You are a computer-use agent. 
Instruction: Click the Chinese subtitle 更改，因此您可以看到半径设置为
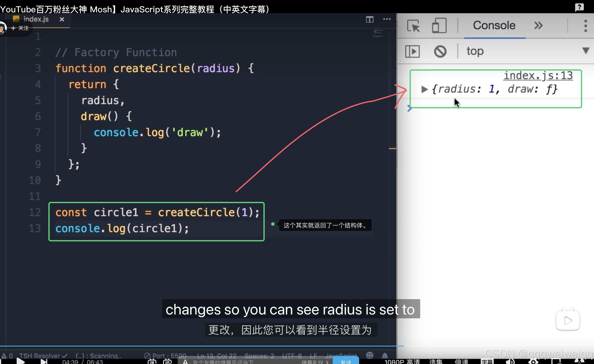coord(291,330)
